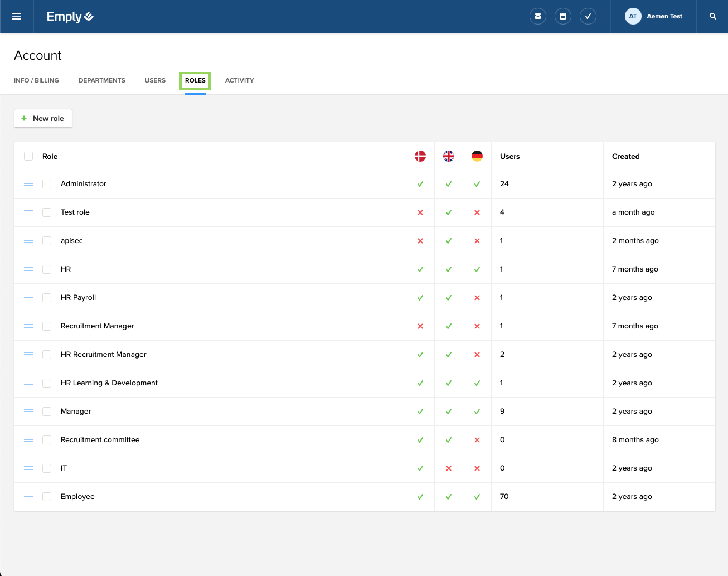Switch to the ACTIVITY tab
This screenshot has height=576, width=728.
239,80
